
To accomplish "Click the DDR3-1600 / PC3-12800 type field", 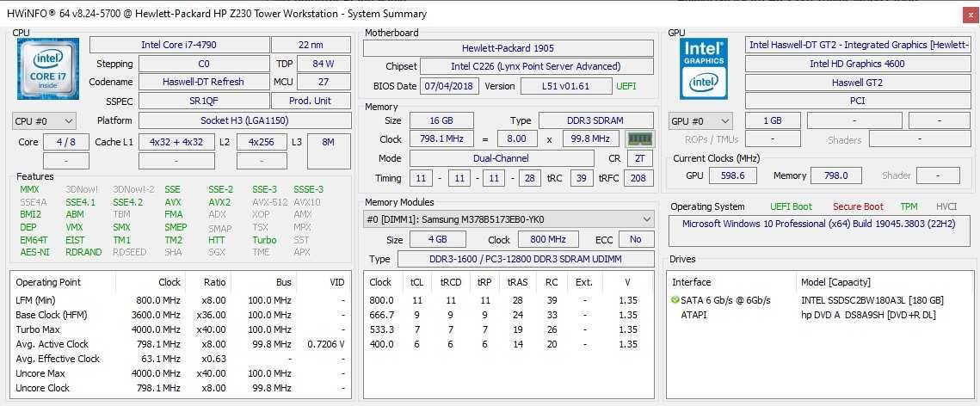I will [525, 259].
